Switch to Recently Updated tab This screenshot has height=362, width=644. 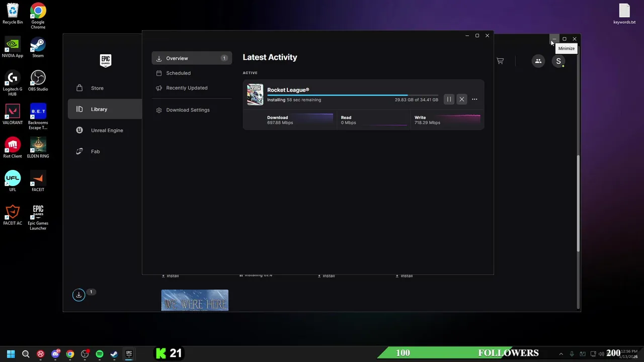click(x=187, y=88)
